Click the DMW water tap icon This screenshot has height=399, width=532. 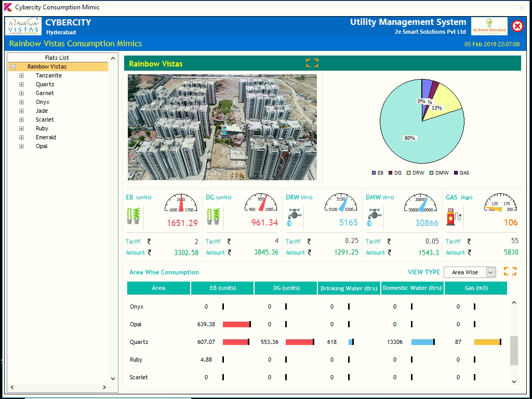tap(374, 217)
